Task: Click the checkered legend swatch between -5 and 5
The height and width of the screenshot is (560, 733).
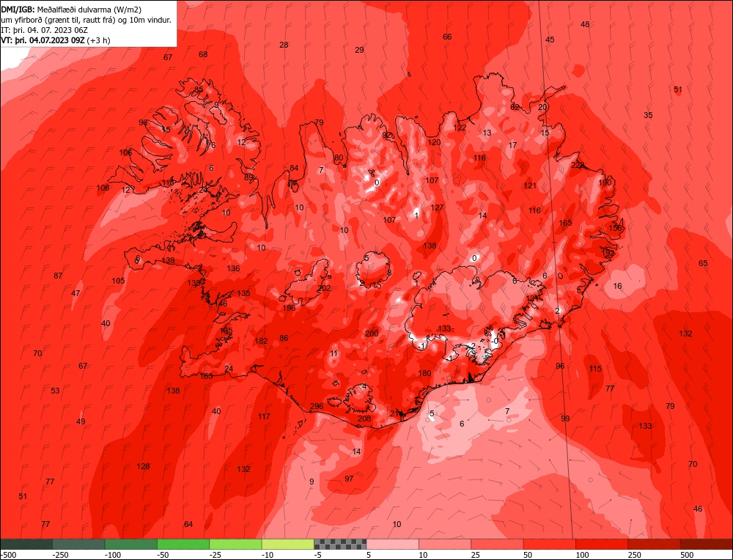Action: pos(340,544)
